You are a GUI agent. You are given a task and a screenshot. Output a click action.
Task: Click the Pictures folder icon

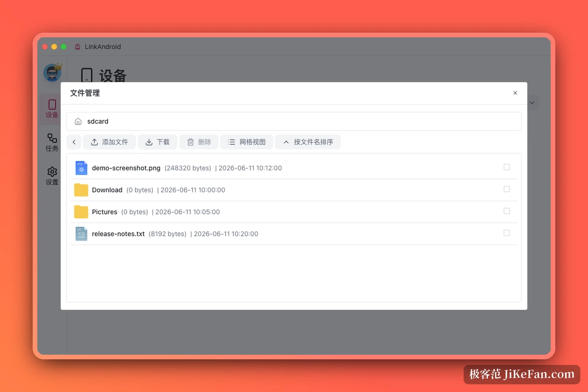pos(81,212)
